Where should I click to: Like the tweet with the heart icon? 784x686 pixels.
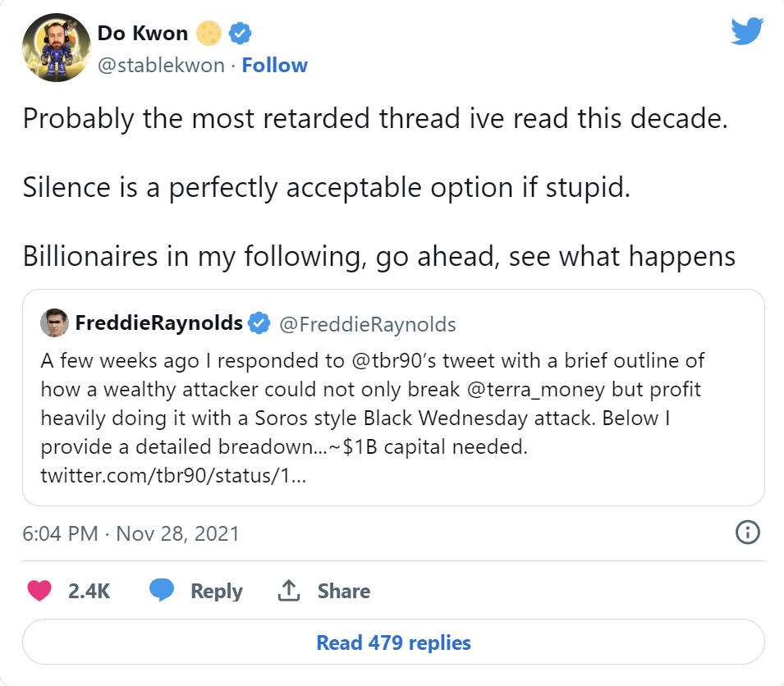click(39, 591)
